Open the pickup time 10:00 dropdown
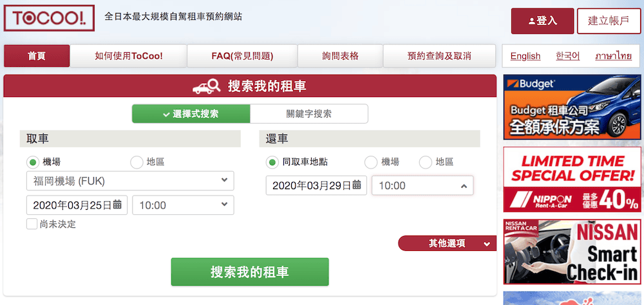Image resolution: width=644 pixels, height=305 pixels. (183, 205)
